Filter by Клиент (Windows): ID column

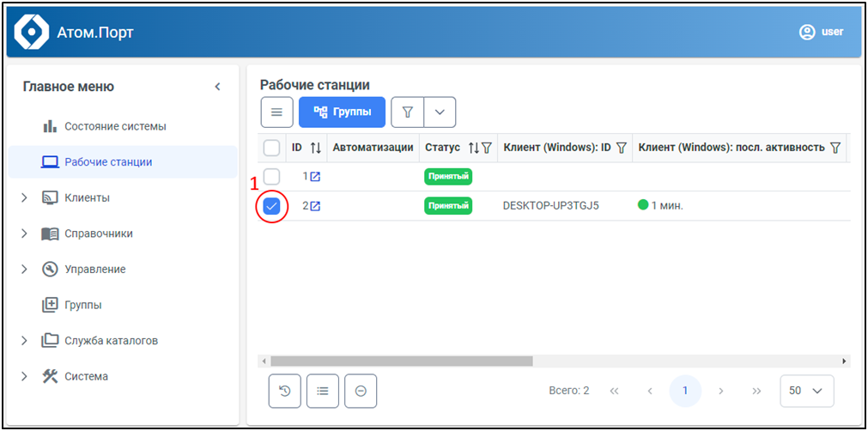pyautogui.click(x=622, y=148)
